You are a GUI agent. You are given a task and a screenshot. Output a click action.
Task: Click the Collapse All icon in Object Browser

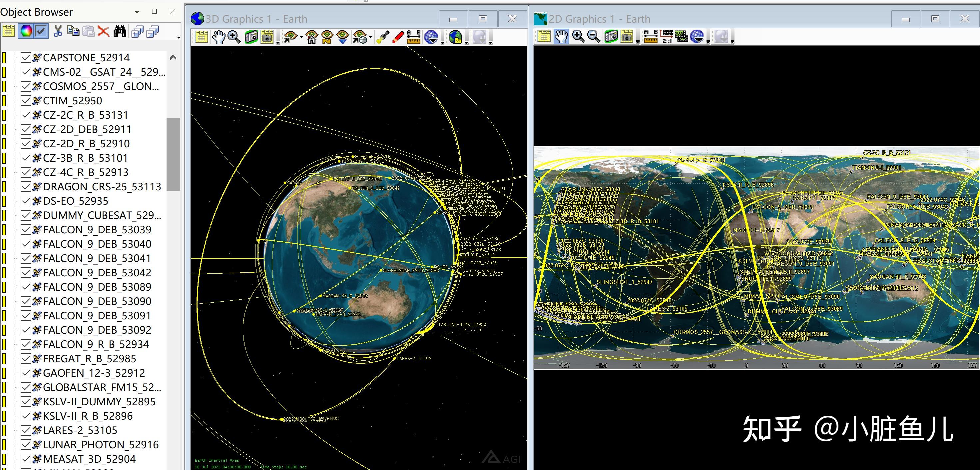[x=153, y=32]
